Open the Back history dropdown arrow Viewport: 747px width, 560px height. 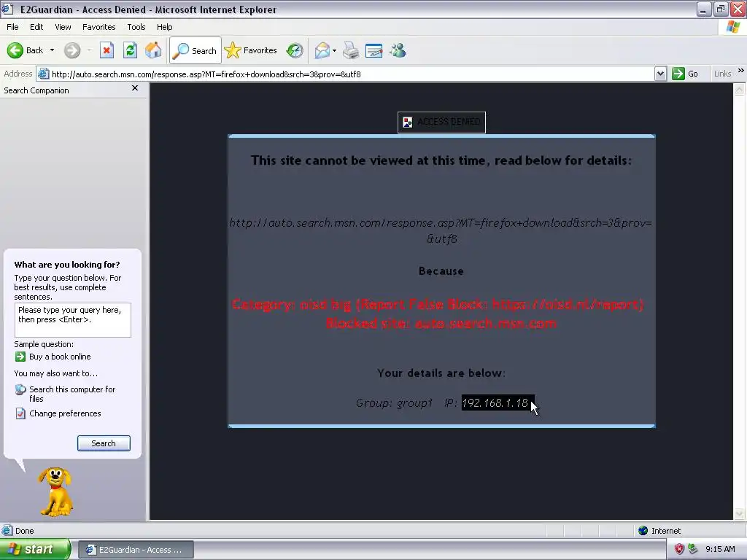pyautogui.click(x=52, y=50)
